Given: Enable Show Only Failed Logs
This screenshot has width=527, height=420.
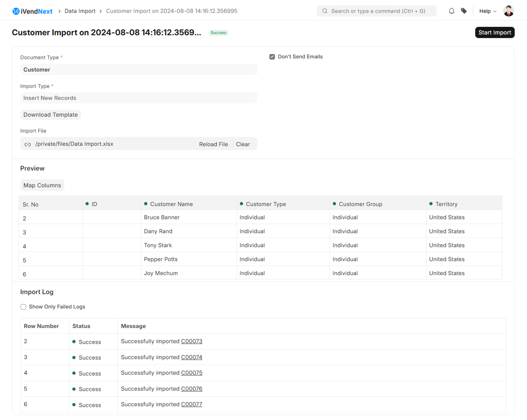Looking at the screenshot, I should 23,307.
